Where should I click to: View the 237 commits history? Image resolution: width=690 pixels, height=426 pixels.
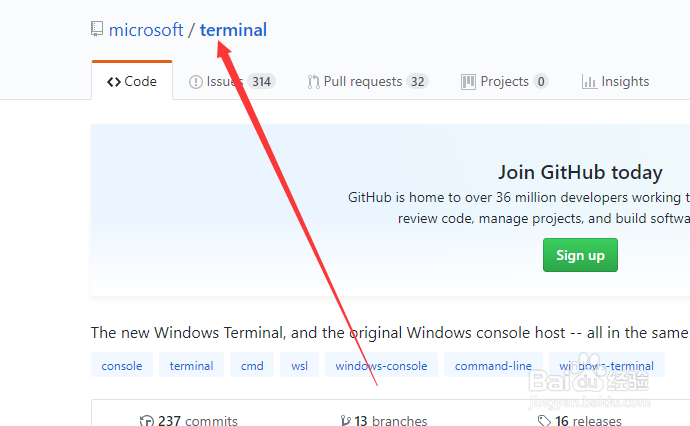click(x=188, y=421)
